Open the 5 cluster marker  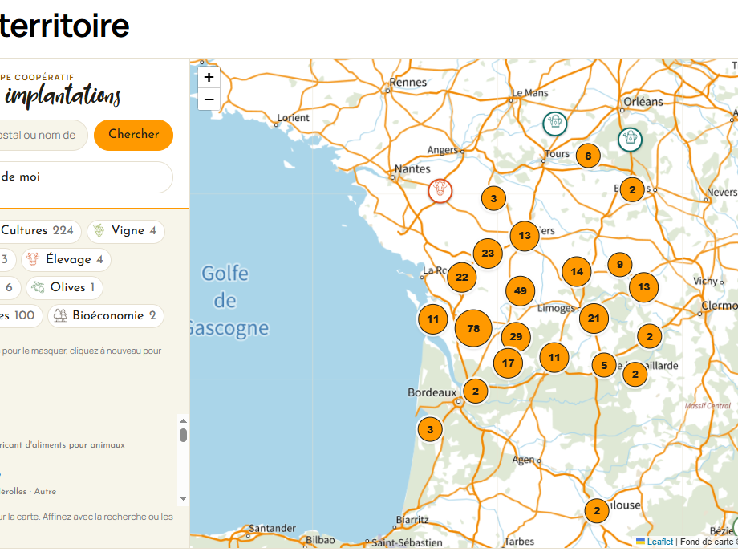click(604, 365)
